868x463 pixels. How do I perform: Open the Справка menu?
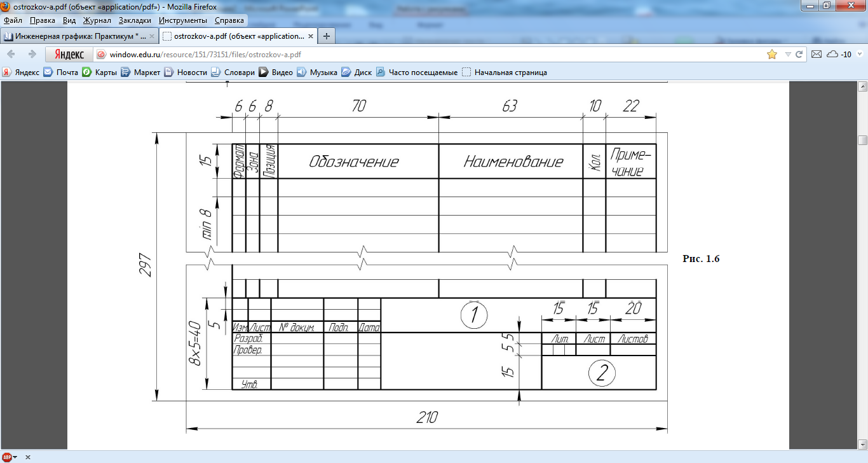[229, 20]
